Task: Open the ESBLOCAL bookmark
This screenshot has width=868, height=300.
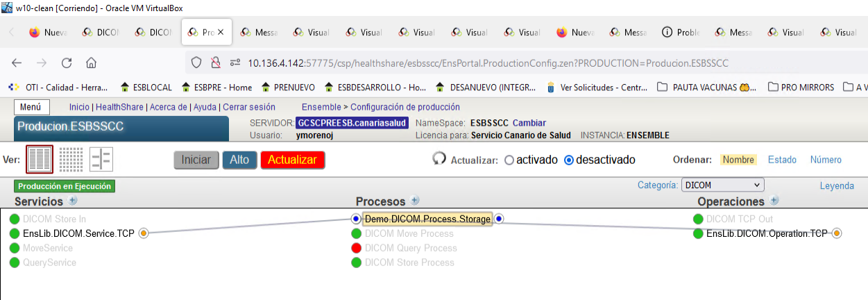Action: coord(146,87)
